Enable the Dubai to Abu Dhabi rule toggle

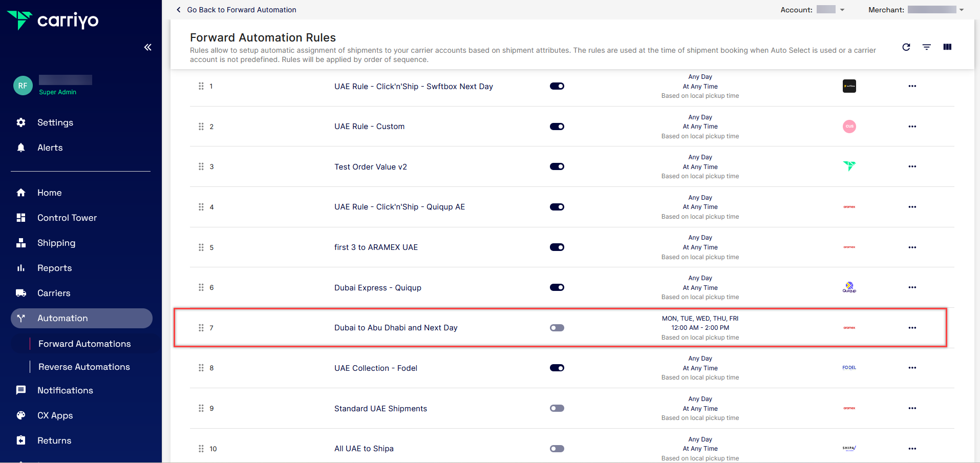pos(557,328)
